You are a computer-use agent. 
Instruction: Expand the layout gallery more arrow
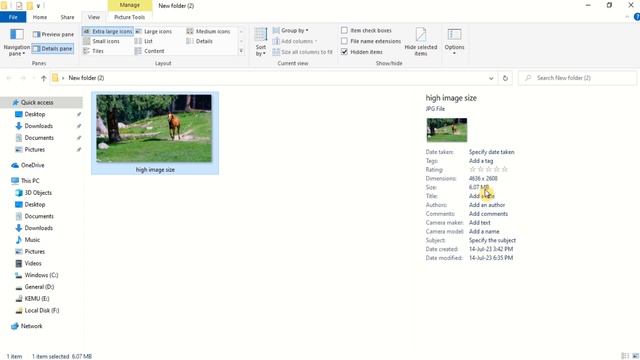(241, 51)
